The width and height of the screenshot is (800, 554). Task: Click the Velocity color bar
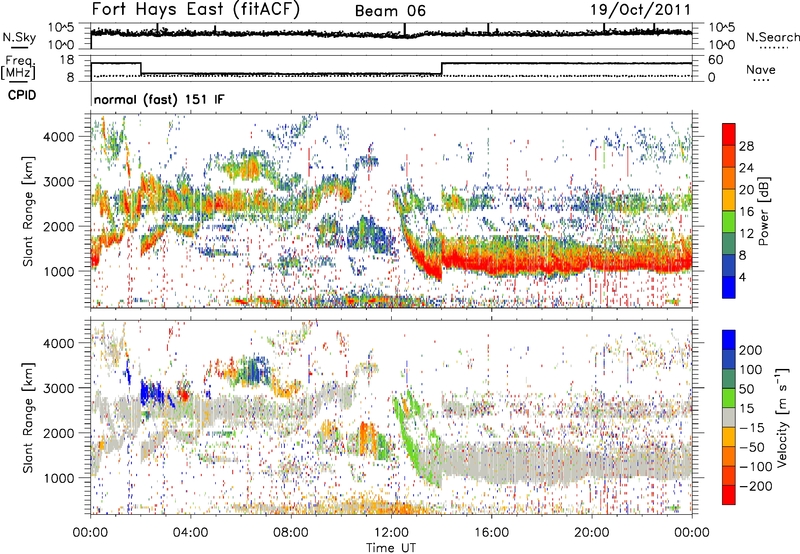[x=729, y=417]
